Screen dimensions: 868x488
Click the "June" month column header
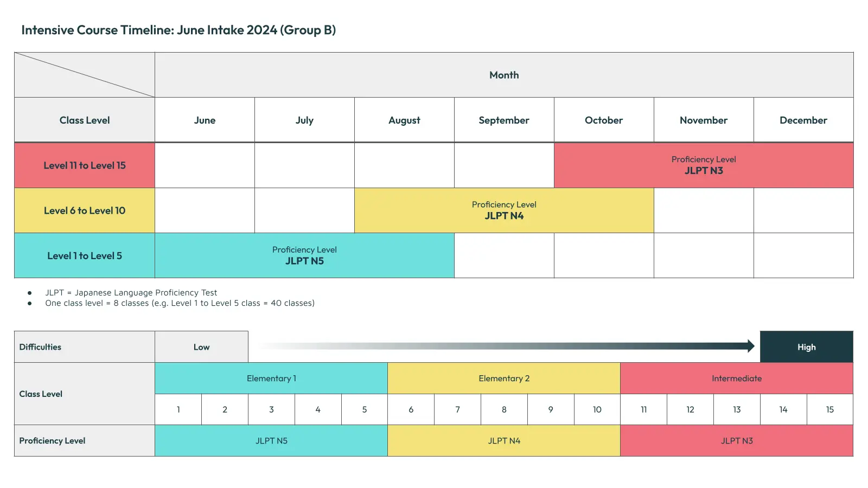click(205, 120)
